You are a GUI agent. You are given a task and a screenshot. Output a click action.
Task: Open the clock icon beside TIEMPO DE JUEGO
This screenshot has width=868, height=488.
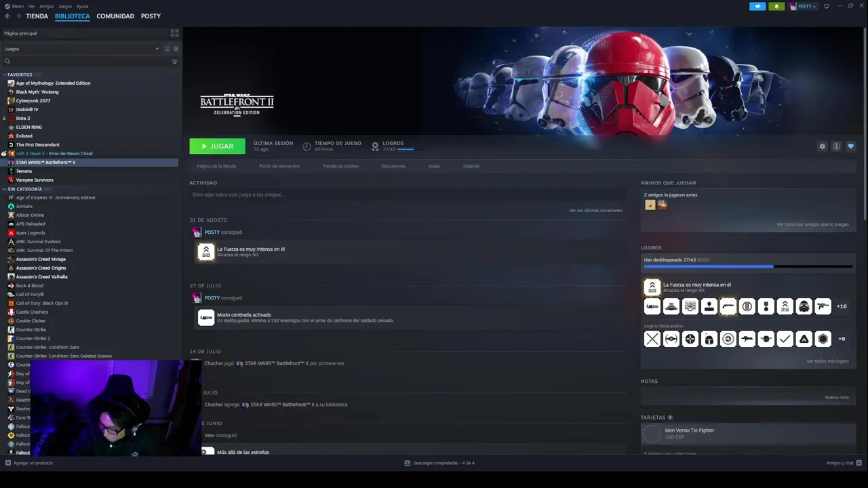pyautogui.click(x=307, y=146)
